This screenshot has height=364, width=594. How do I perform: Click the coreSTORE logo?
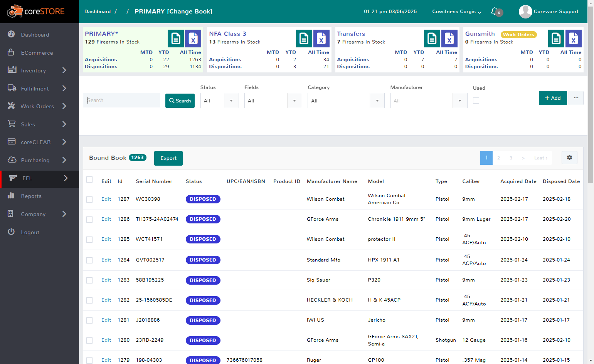click(36, 12)
